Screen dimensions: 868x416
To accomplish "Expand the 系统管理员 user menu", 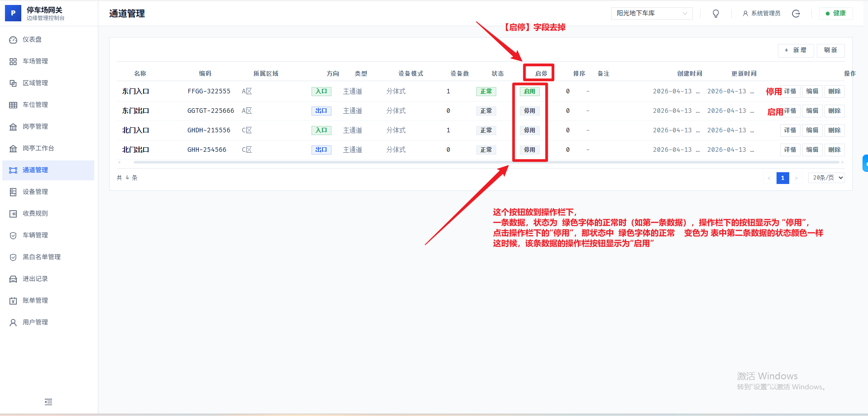I will tap(762, 14).
